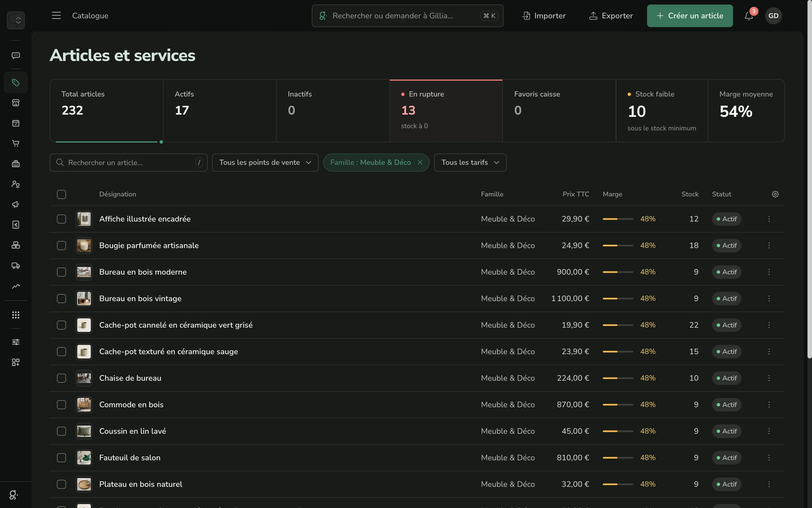Viewport: 812px width, 508px height.
Task: Open the stock boxes icon in sidebar
Action: tap(16, 245)
